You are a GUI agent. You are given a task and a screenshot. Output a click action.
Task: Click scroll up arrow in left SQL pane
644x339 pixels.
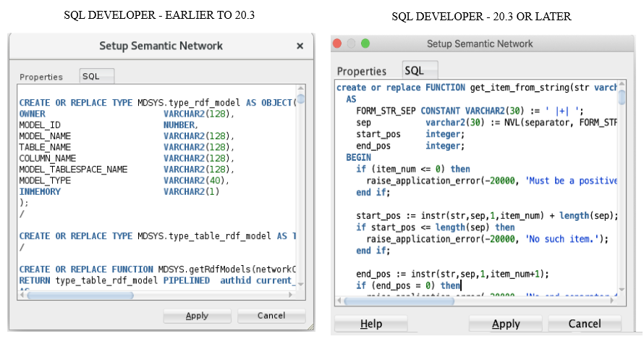pos(301,88)
